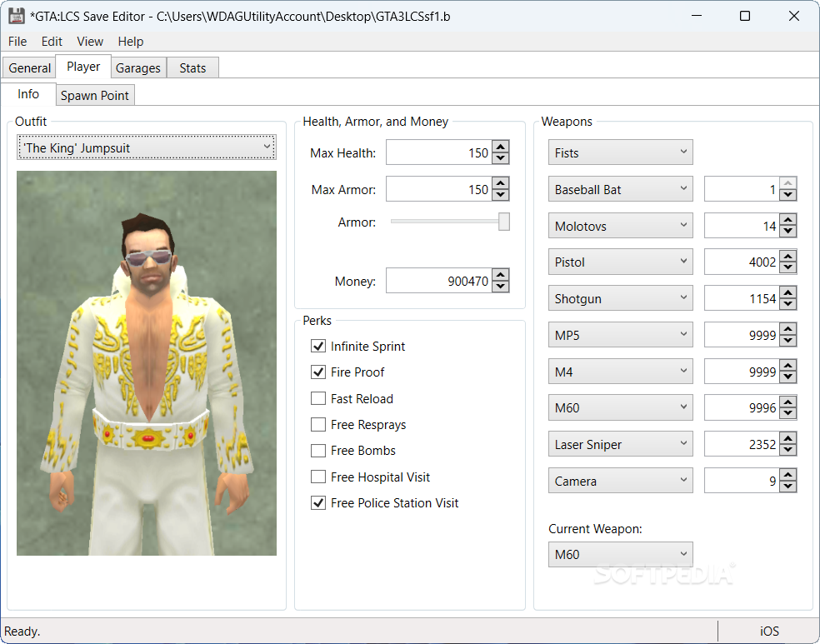
Task: Open the Shotgun weapon dropdown
Action: pyautogui.click(x=620, y=298)
